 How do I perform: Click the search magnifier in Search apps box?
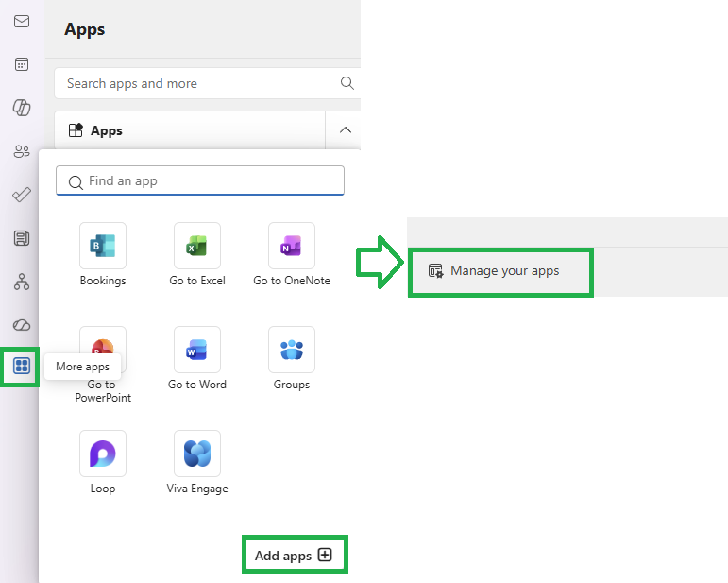(347, 83)
